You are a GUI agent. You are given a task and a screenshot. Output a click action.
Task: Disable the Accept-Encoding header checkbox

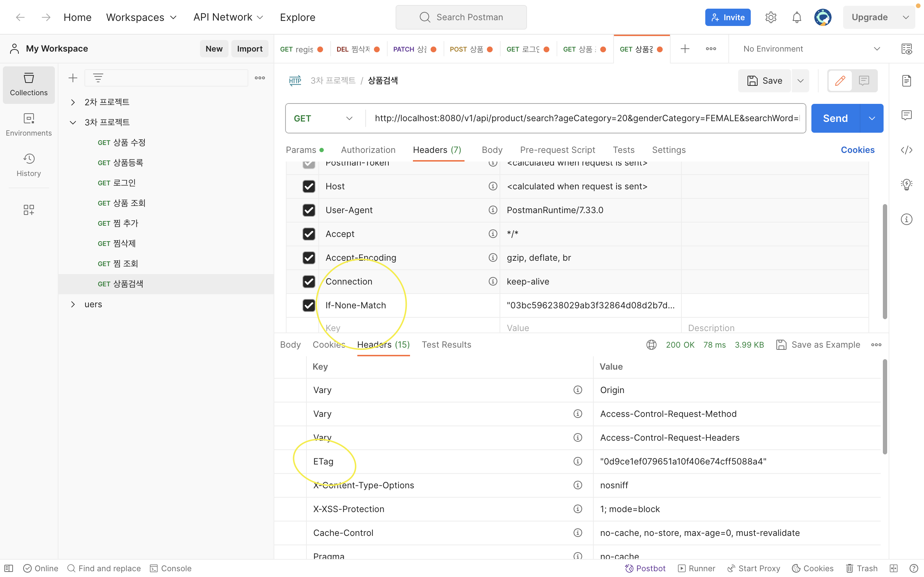309,257
